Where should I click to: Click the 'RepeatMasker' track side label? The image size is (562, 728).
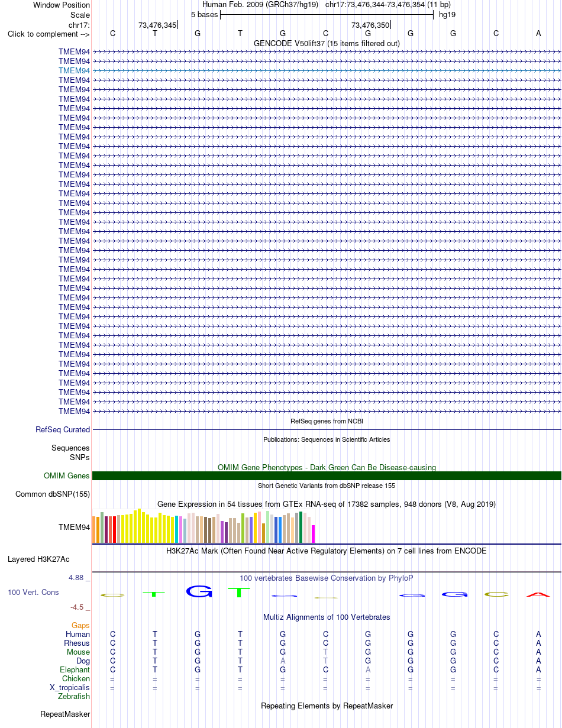click(65, 714)
